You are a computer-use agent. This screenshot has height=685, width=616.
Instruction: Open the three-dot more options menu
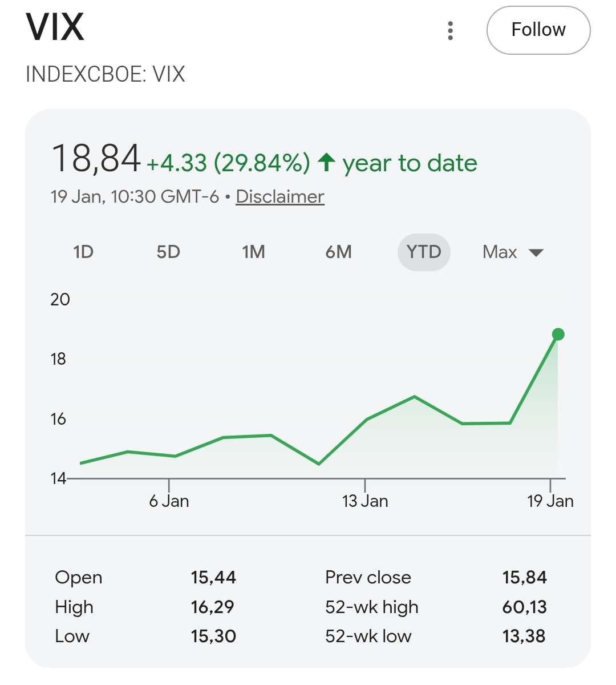coord(451,31)
